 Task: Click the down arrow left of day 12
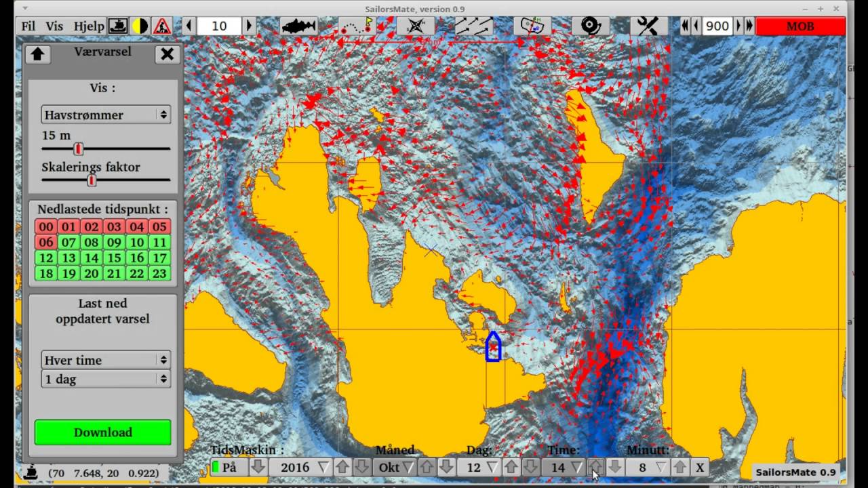(446, 468)
